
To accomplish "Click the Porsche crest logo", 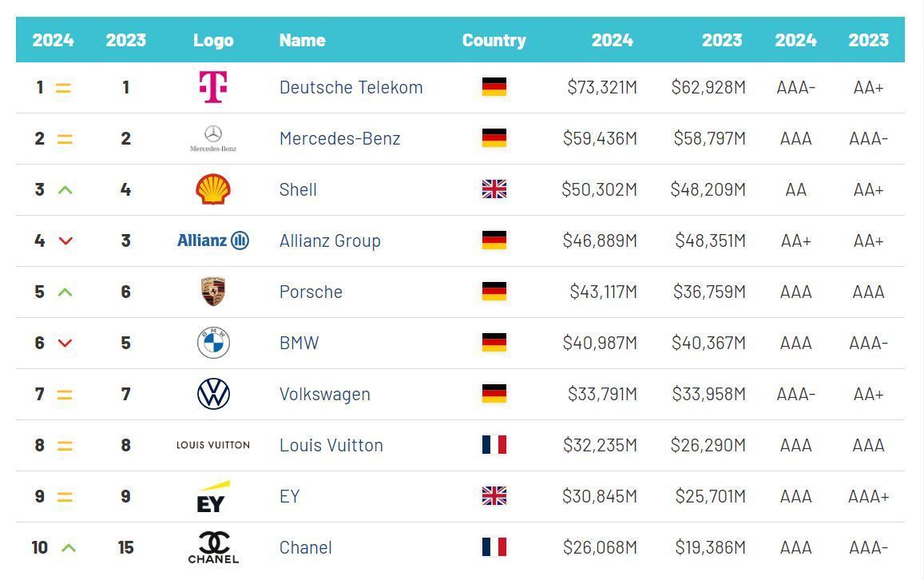I will coord(213,292).
